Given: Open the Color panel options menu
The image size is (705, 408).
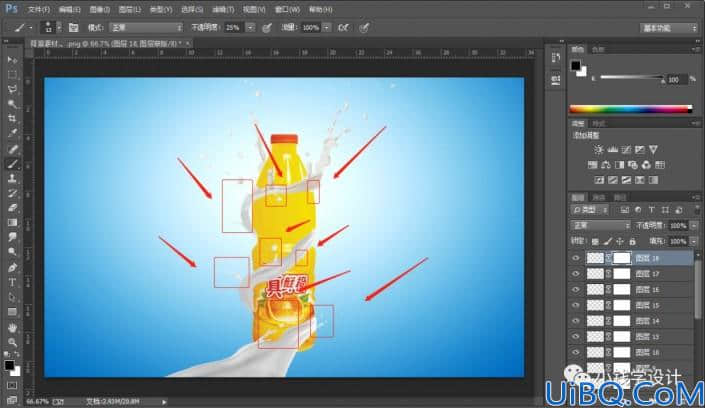Looking at the screenshot, I should (696, 49).
